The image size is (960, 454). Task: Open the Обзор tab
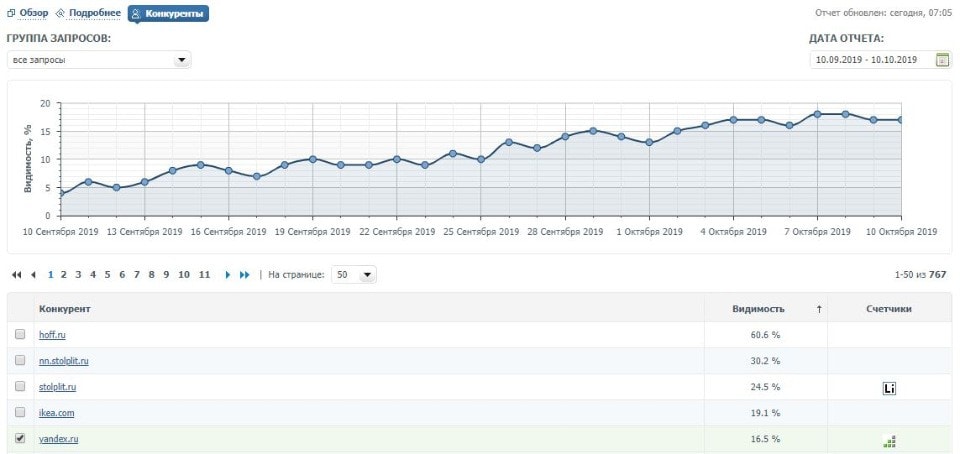(x=28, y=13)
